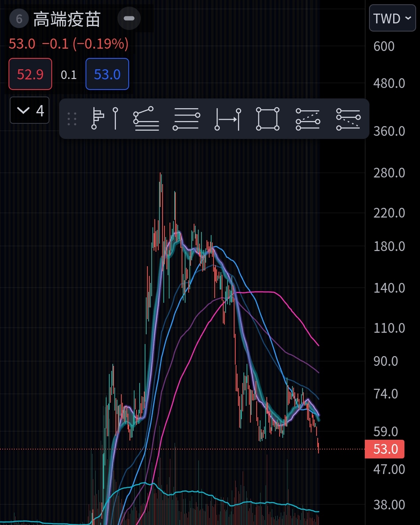Select the four horizontal lines drawing tool
Screen dimensions: 420x525
pos(187,119)
